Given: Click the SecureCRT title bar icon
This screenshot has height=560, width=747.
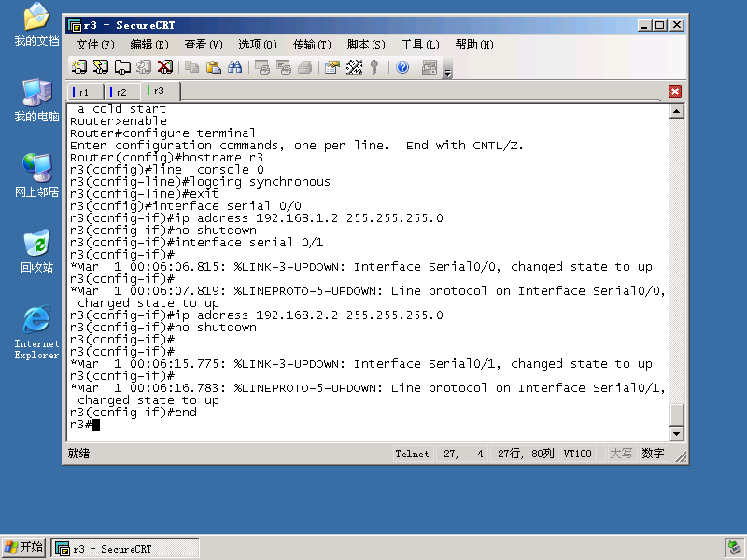Looking at the screenshot, I should coord(75,25).
